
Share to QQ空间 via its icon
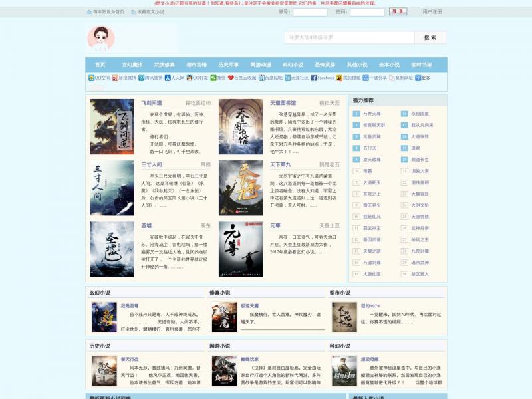(x=92, y=78)
